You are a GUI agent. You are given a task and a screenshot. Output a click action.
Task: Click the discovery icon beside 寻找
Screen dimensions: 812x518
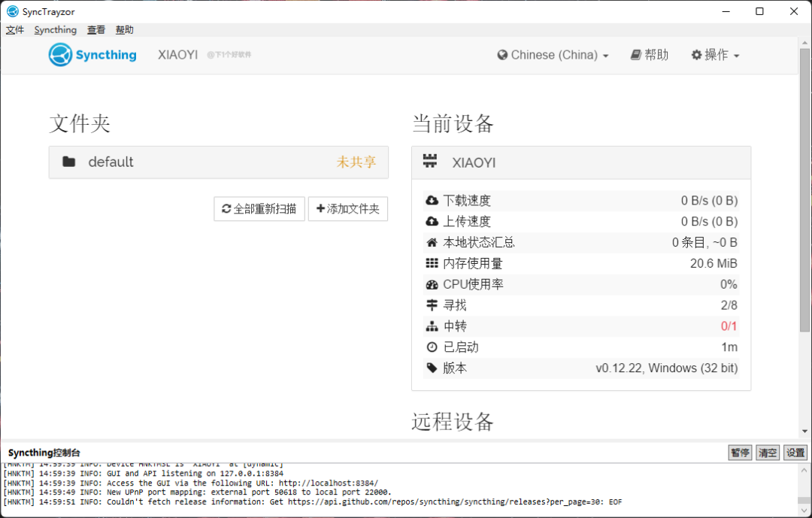[432, 305]
